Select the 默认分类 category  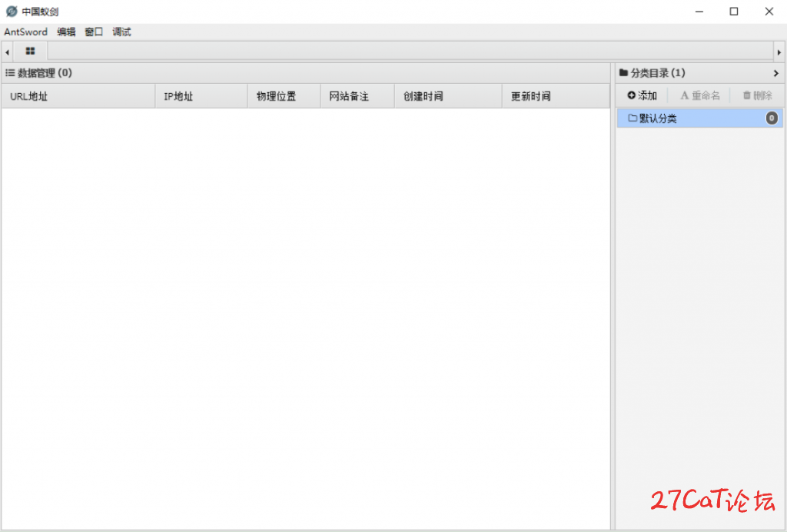tap(699, 118)
